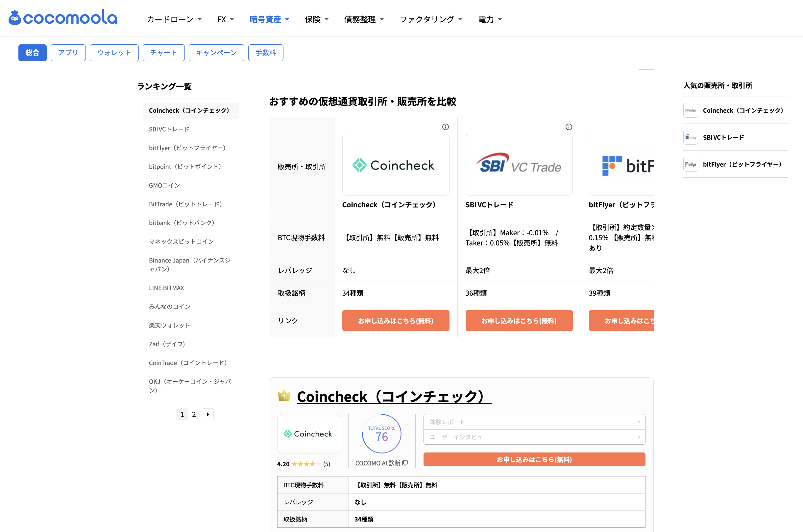The height and width of the screenshot is (532, 803).
Task: Expand the ファクタリング menu
Action: 430,19
